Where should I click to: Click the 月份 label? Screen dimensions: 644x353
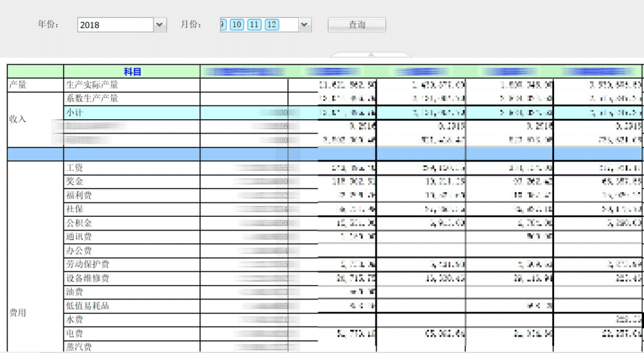click(x=191, y=24)
